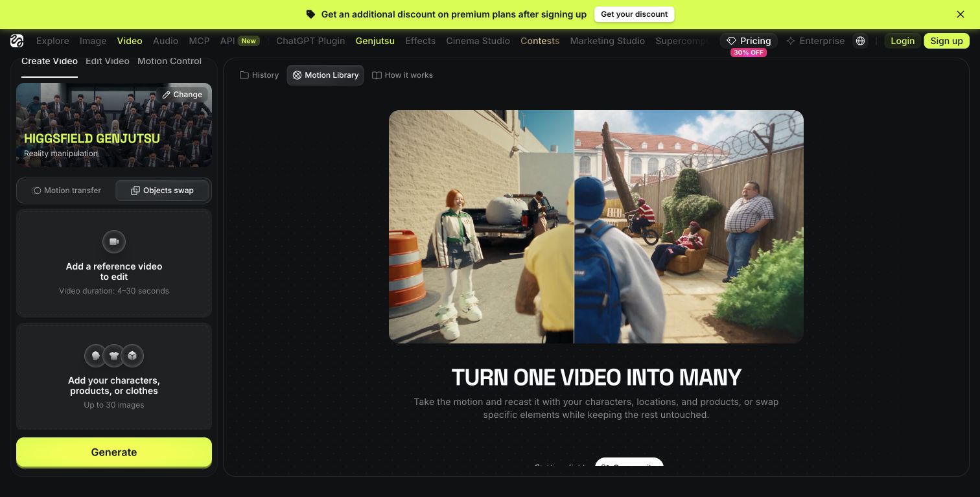980x497 pixels.
Task: Open the Video menu in navbar
Action: tap(130, 41)
